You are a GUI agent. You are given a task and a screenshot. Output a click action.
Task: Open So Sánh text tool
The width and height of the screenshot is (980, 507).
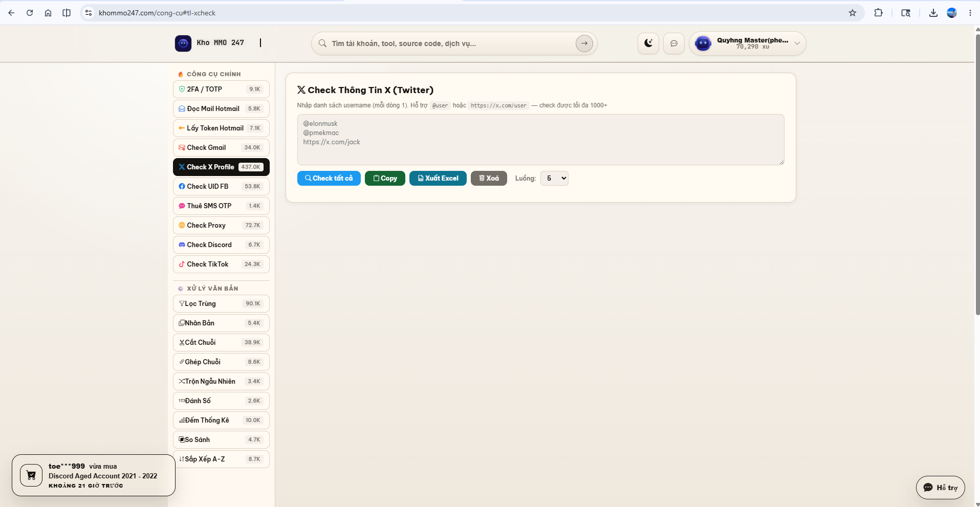[221, 439]
